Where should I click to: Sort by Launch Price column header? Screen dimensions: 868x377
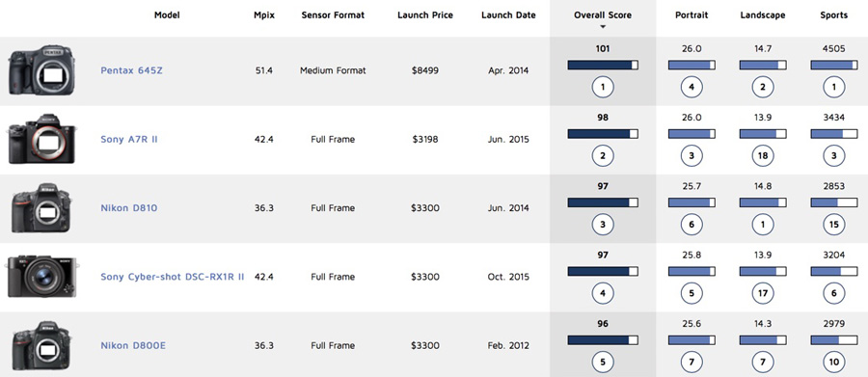pos(425,15)
